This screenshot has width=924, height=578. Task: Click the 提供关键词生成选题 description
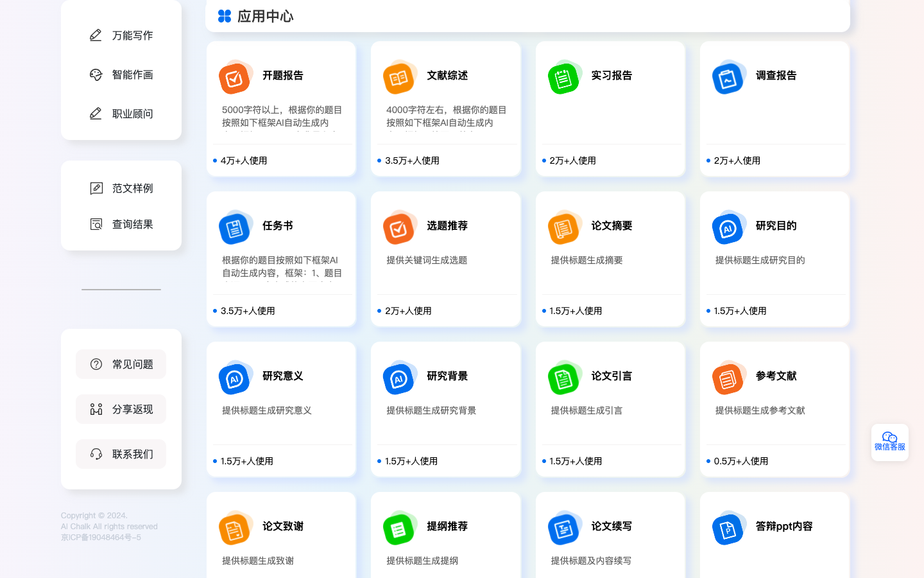pos(427,260)
